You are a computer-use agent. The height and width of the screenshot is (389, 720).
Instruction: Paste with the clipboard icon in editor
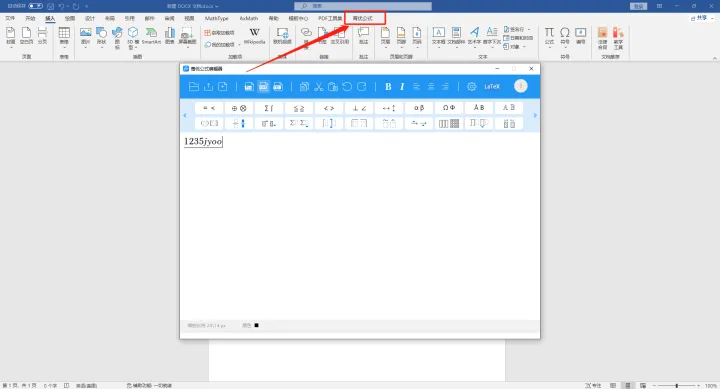[333, 86]
